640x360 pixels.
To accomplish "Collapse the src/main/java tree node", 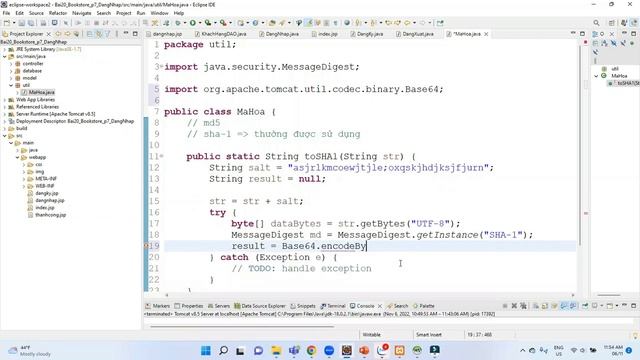I will click(5, 57).
